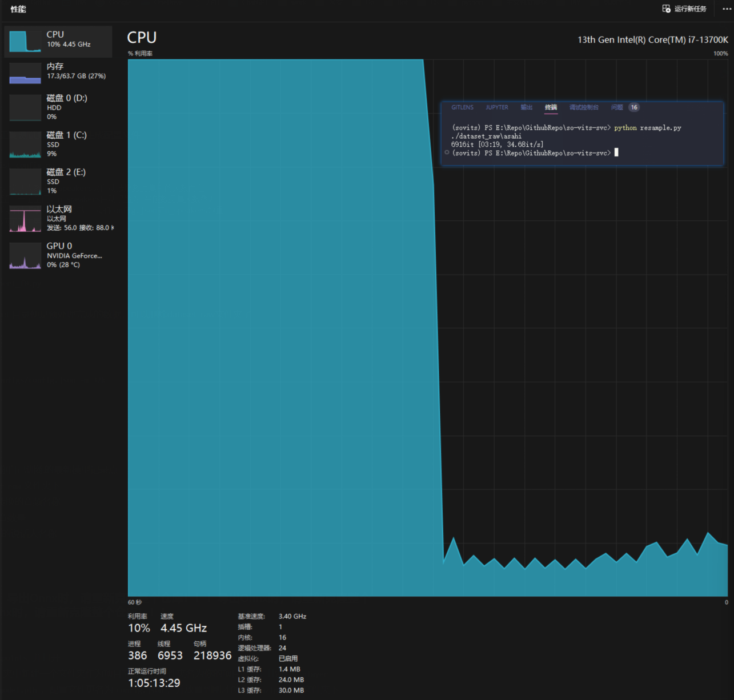Click the terminal prompt circle indicator
The height and width of the screenshot is (700, 734).
[x=447, y=152]
